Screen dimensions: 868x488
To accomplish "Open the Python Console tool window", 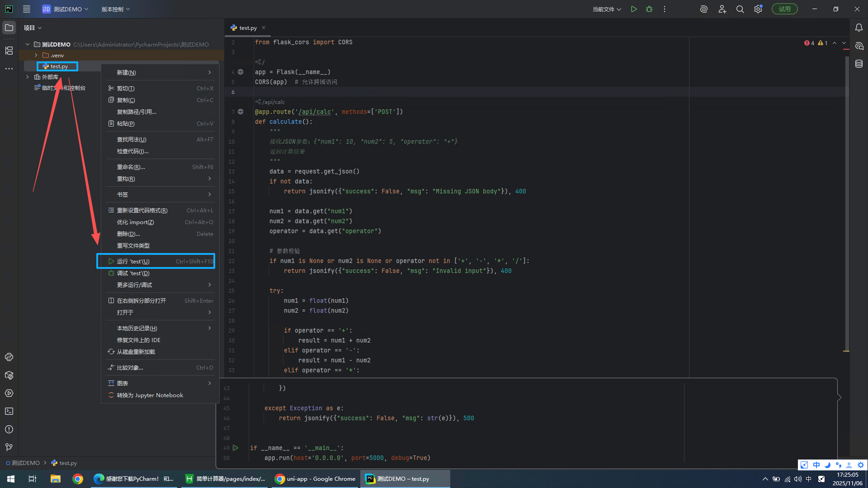I will point(9,357).
